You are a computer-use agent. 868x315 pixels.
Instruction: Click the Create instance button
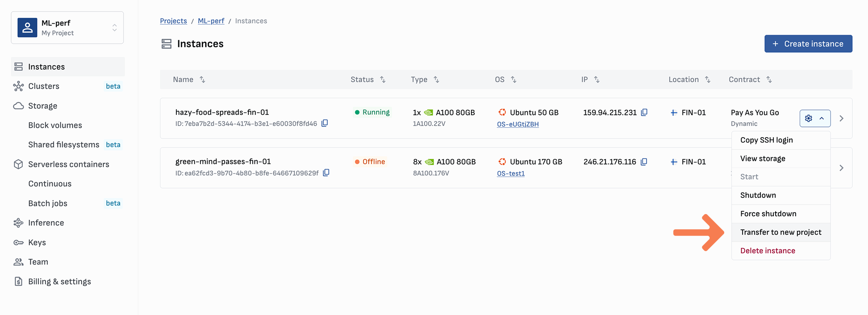pos(808,44)
